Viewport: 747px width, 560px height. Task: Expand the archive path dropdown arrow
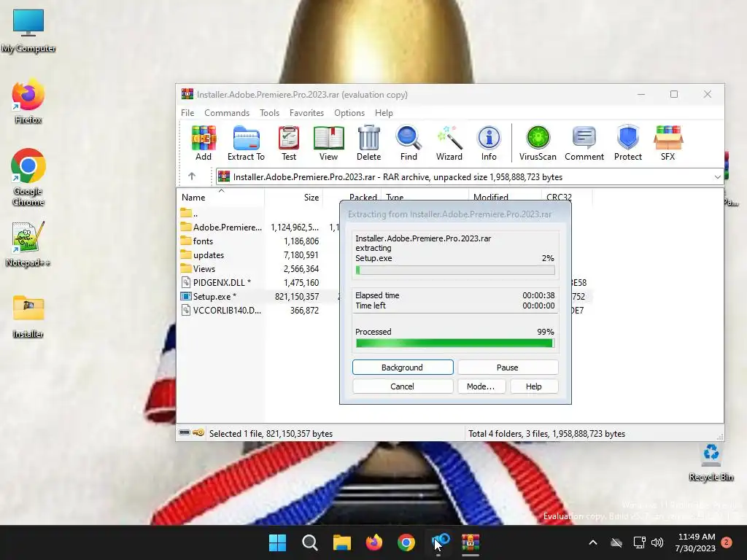point(718,176)
